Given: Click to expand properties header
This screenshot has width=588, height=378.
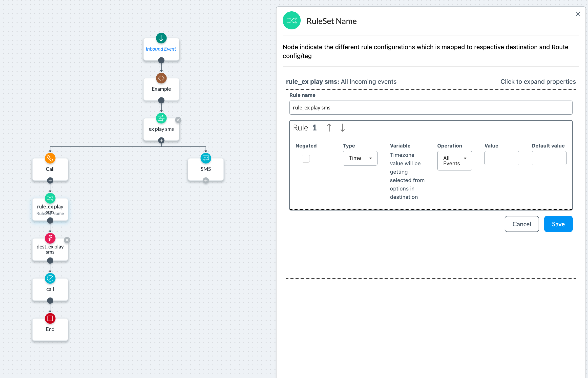Looking at the screenshot, I should [x=538, y=82].
